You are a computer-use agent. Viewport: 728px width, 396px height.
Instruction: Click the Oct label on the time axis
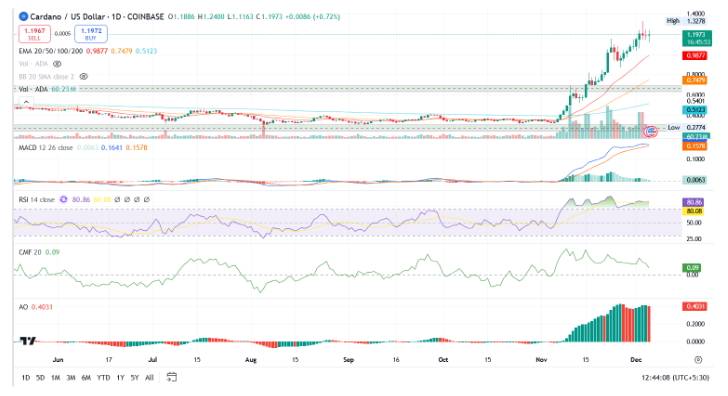click(x=443, y=360)
